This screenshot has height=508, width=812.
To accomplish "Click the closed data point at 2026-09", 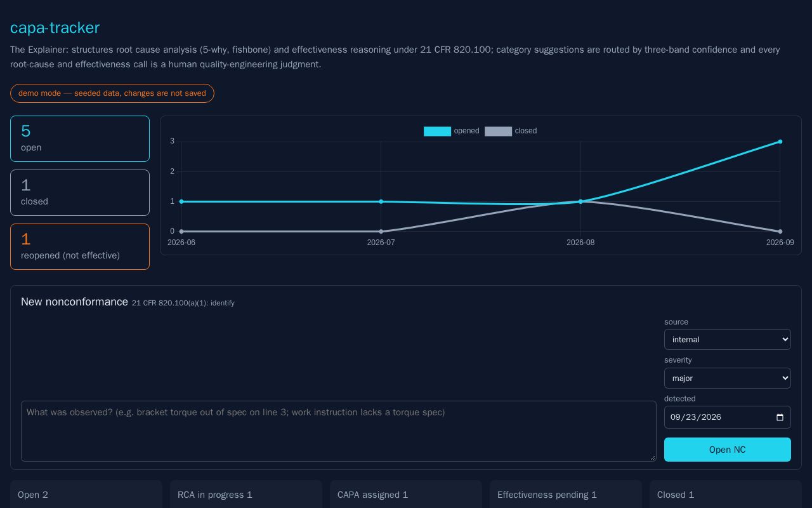I will (x=780, y=231).
